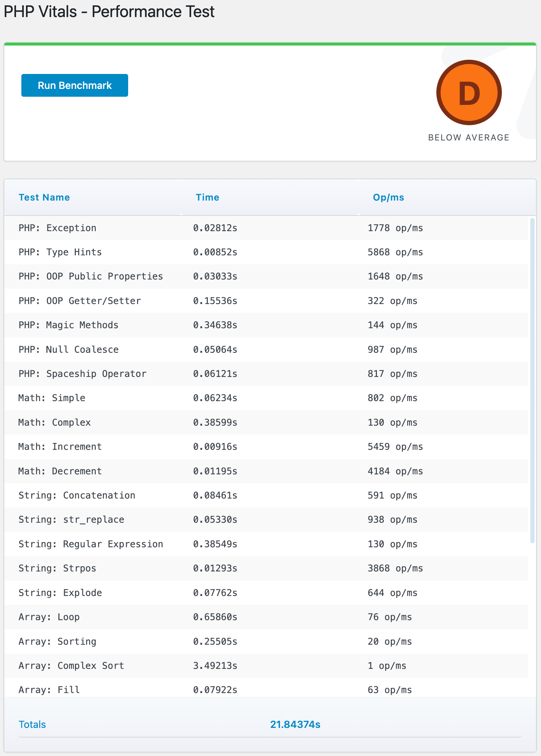Click the 0.03033s time value
Screen dimensions: 541x756
click(215, 276)
